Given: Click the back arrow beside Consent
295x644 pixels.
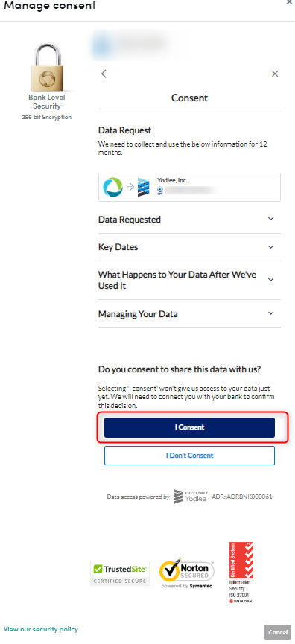Looking at the screenshot, I should pos(104,74).
